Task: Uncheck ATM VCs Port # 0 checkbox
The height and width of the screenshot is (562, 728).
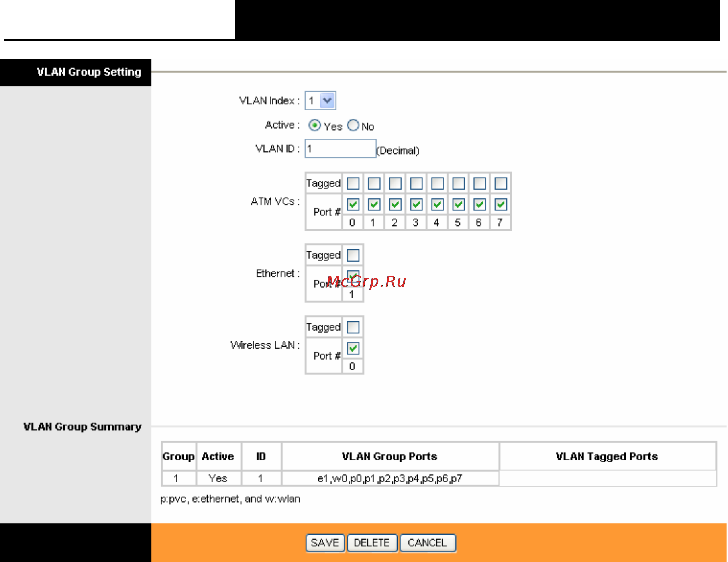Action: tap(353, 204)
